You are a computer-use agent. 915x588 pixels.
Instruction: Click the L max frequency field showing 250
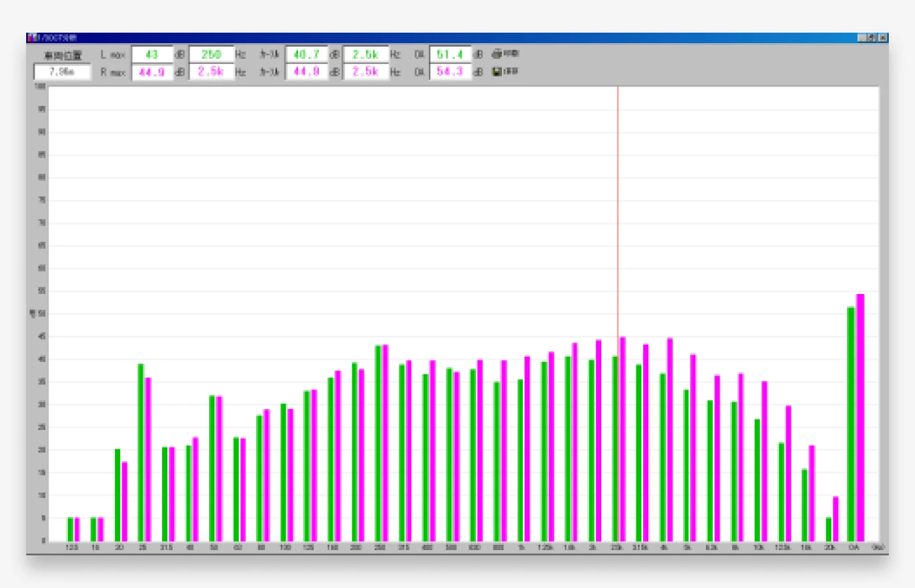pos(211,55)
